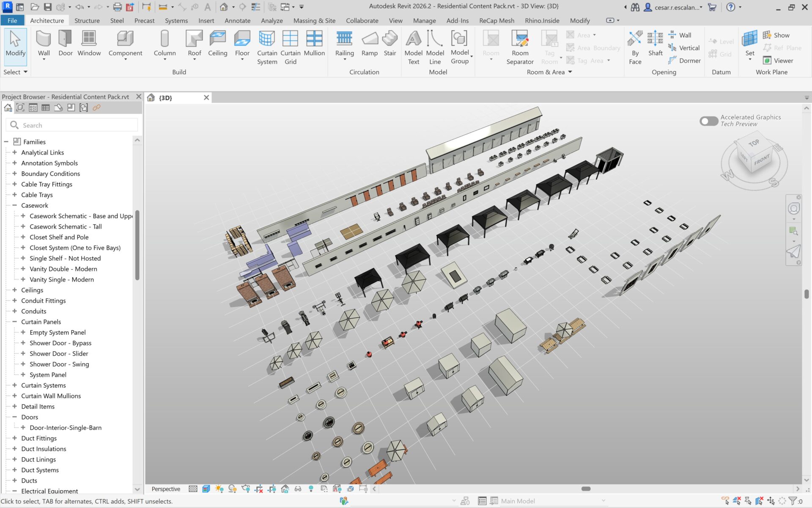
Task: Expand the Curtain Systems tree node
Action: click(14, 385)
